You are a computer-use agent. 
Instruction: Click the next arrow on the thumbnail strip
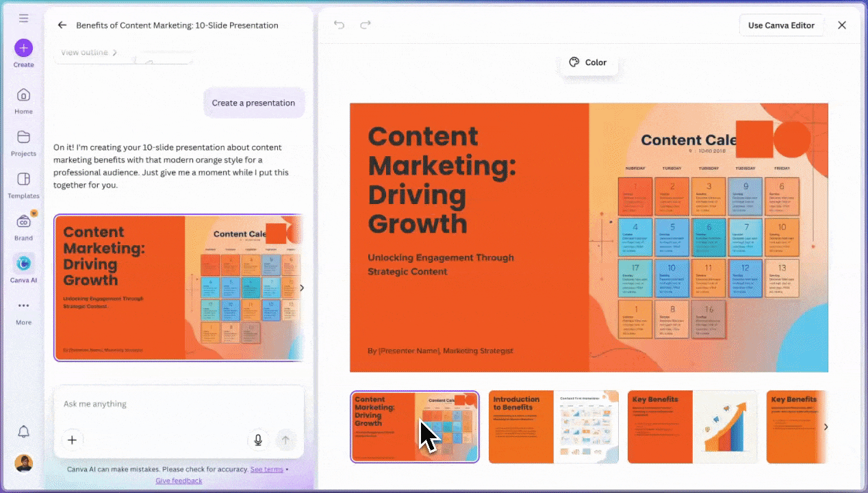click(826, 427)
